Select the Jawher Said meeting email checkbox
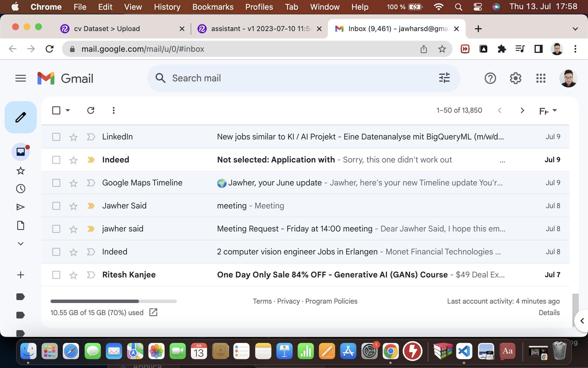The height and width of the screenshot is (368, 588). [56, 206]
